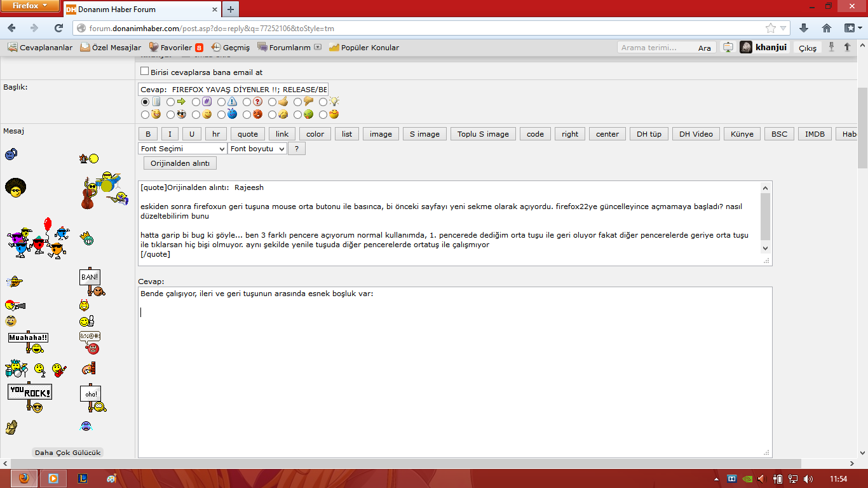Bookmark this page with the star icon
Screen dimensions: 868x488
[x=771, y=28]
